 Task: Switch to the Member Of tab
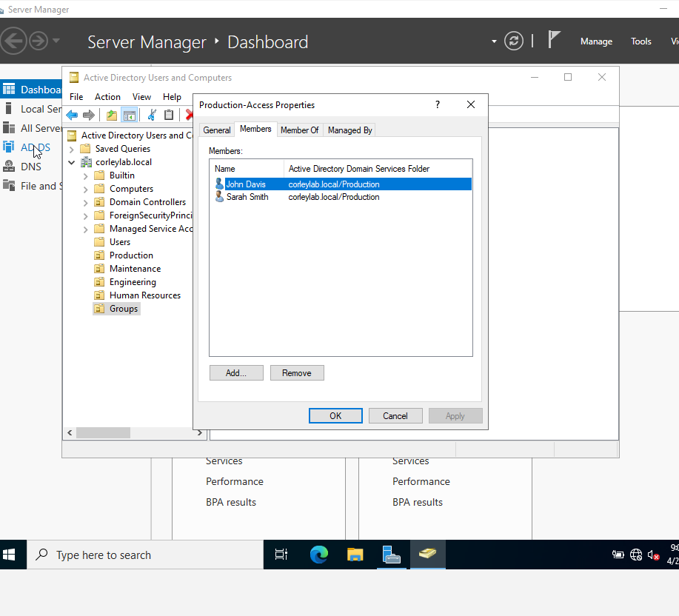click(x=300, y=130)
